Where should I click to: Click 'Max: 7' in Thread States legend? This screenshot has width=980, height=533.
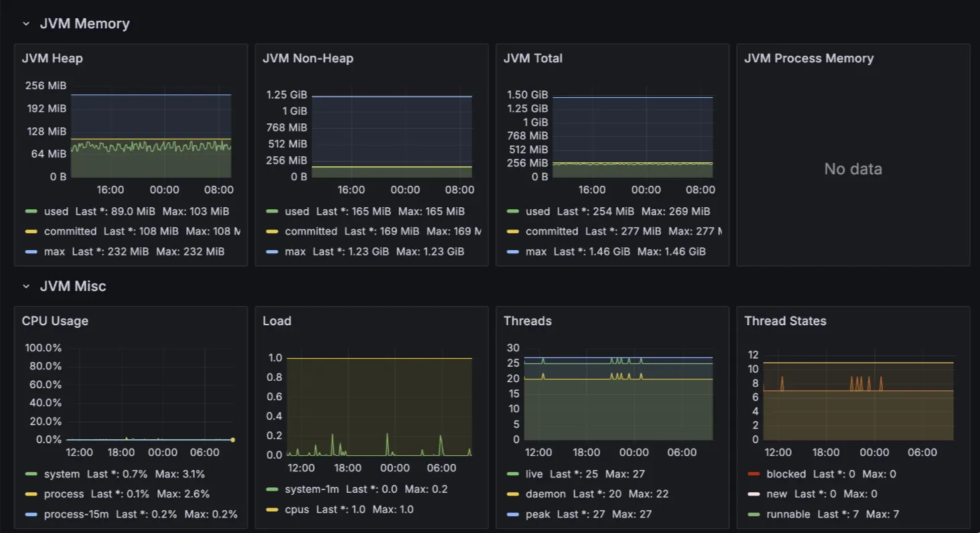pyautogui.click(x=882, y=514)
